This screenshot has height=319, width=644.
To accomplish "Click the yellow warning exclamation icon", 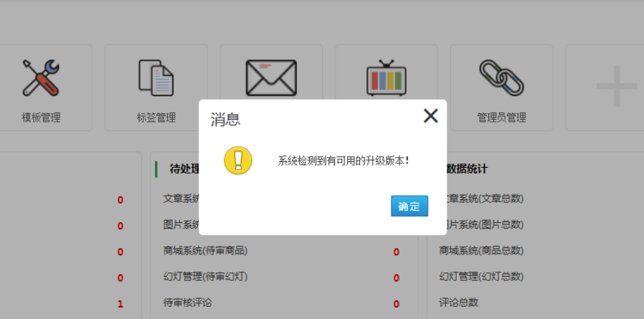I will pos(238,161).
